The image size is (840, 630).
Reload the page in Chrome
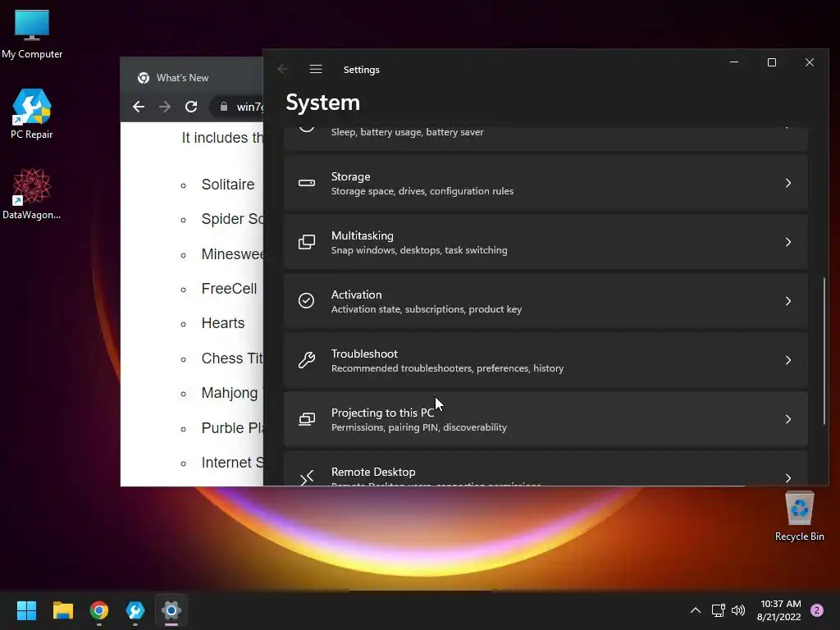[191, 107]
